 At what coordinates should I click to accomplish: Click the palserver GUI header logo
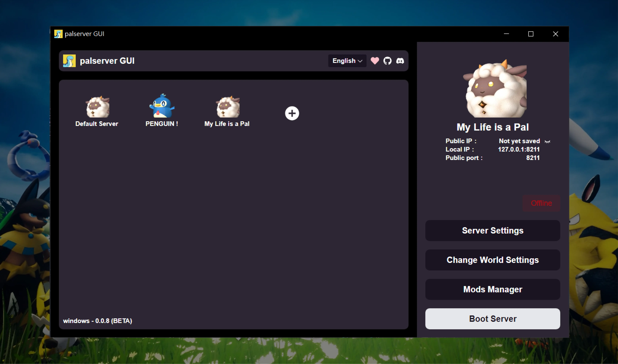coord(69,61)
